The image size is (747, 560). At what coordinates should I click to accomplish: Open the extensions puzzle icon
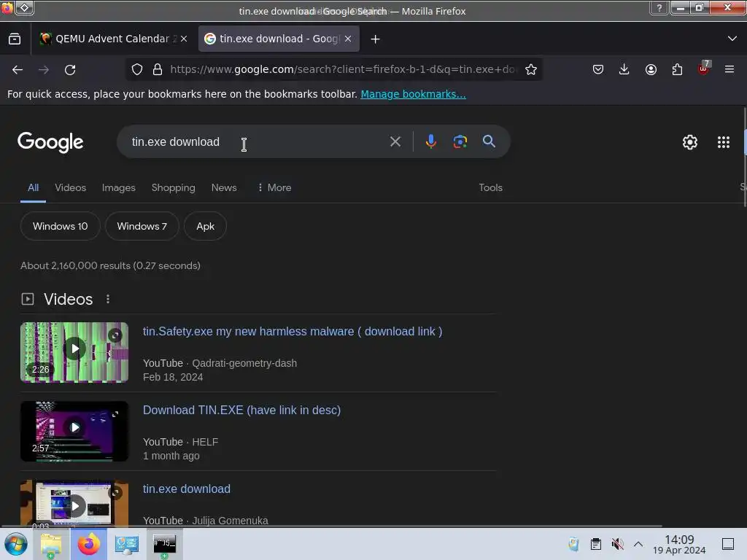coord(677,69)
